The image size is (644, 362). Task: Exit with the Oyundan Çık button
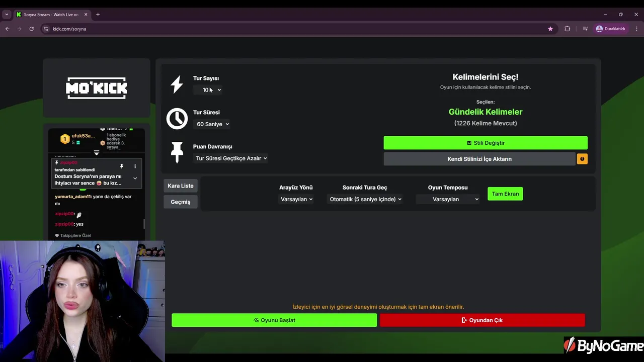tap(482, 320)
